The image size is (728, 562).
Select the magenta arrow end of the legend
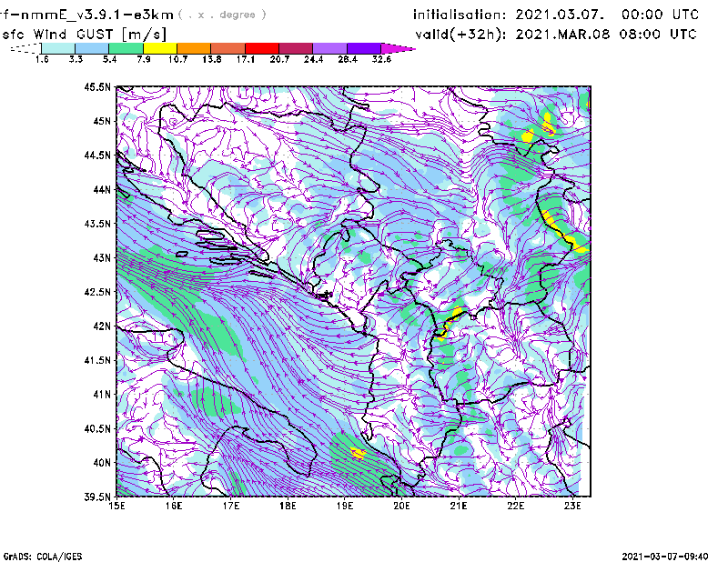(x=397, y=48)
